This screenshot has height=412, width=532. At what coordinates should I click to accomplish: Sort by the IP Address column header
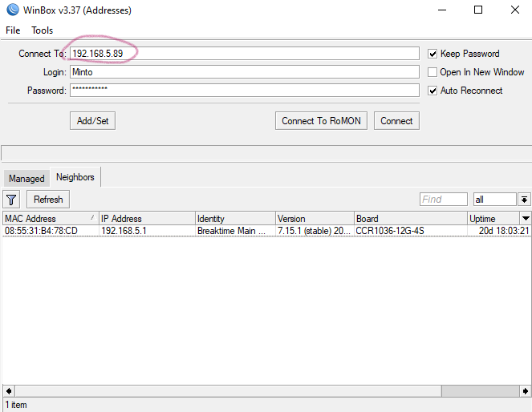click(147, 219)
